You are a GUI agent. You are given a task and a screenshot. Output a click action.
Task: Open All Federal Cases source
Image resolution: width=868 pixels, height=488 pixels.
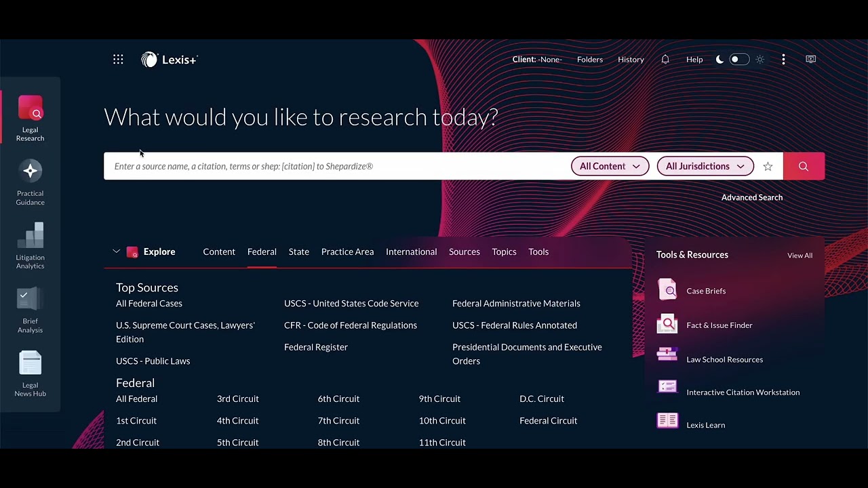coord(149,303)
